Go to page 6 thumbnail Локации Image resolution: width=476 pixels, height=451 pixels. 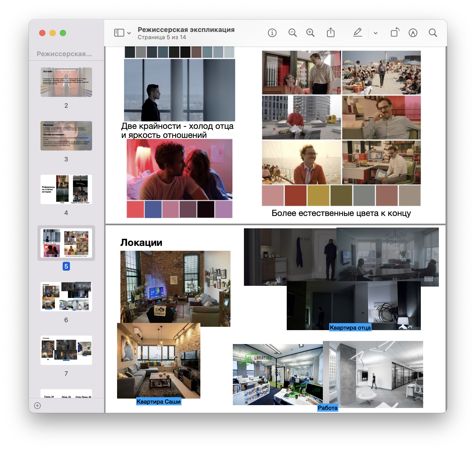click(66, 297)
